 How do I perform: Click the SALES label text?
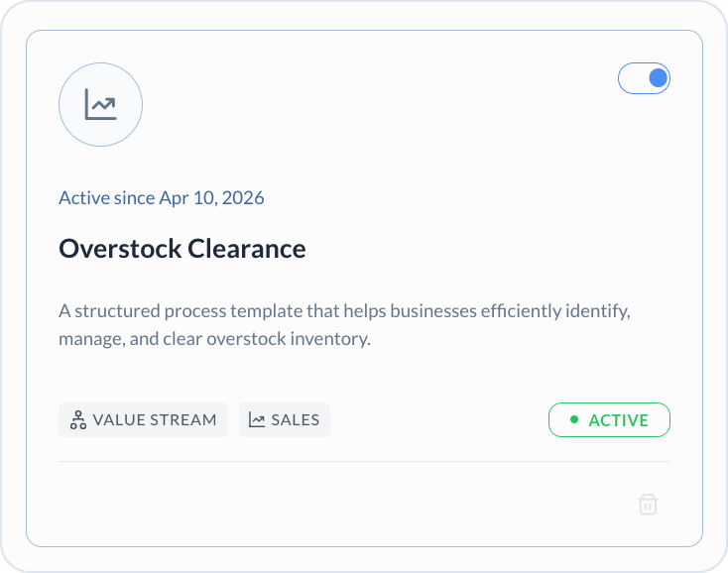[x=296, y=420]
